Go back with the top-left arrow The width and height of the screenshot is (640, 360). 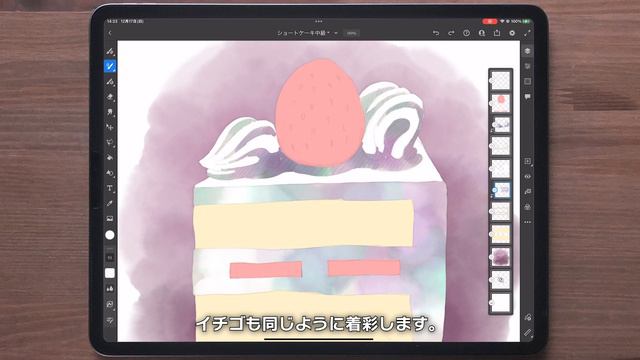tap(110, 33)
